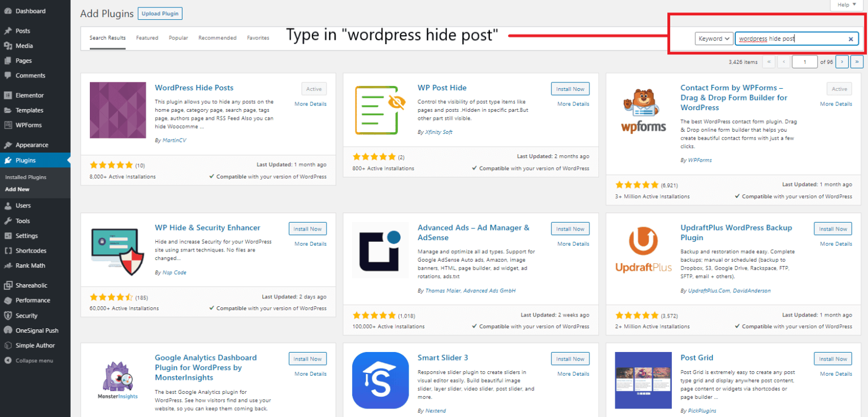Open the Dashboard icon in sidebar
The height and width of the screenshot is (417, 868).
pos(7,11)
